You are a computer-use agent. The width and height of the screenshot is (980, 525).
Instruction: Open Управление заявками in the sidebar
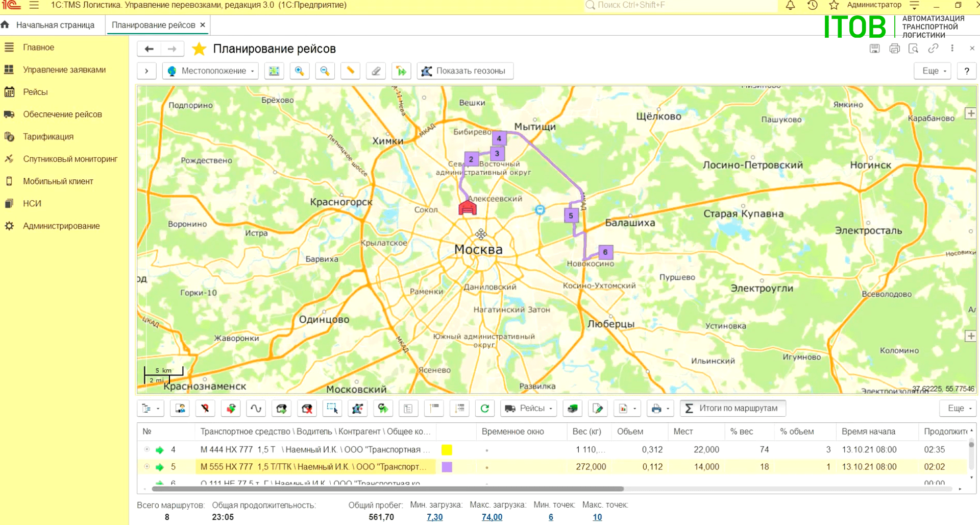[x=64, y=70]
